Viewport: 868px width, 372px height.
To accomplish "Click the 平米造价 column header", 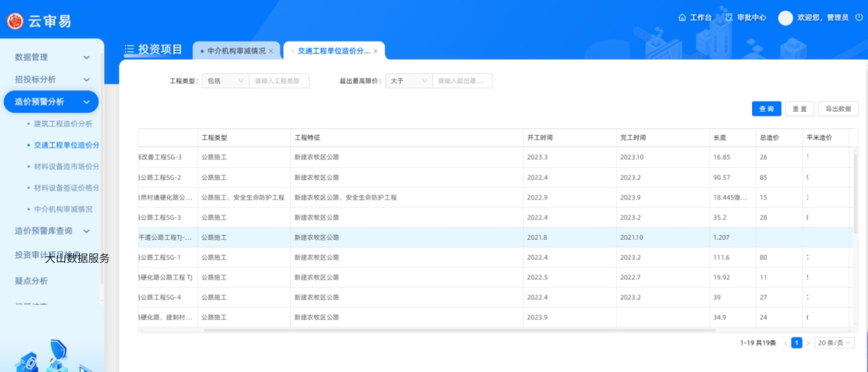I will tap(825, 138).
